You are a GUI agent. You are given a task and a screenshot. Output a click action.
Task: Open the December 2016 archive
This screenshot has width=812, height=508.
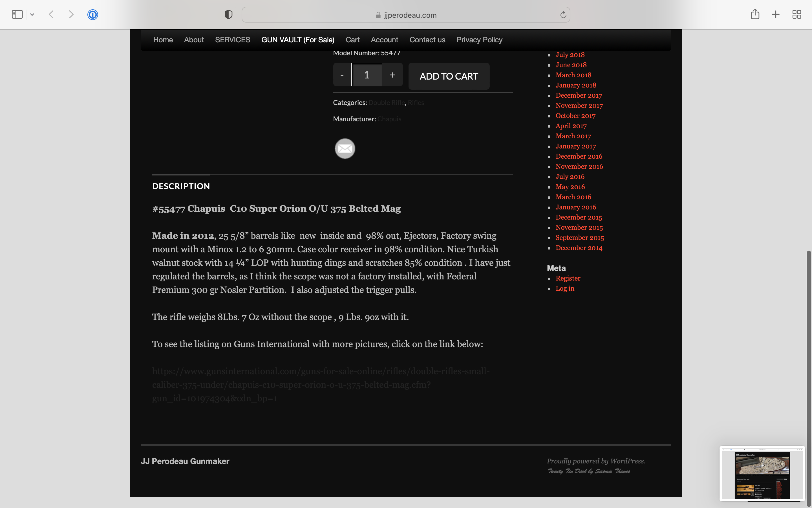[x=579, y=156]
